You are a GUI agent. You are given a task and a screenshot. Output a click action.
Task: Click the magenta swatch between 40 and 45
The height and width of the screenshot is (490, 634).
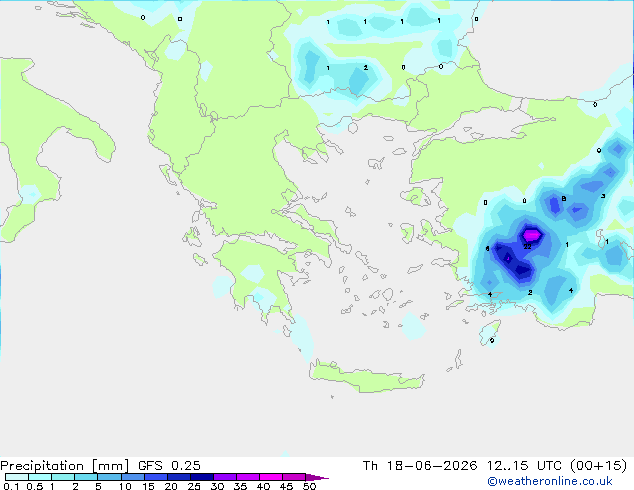point(271,477)
